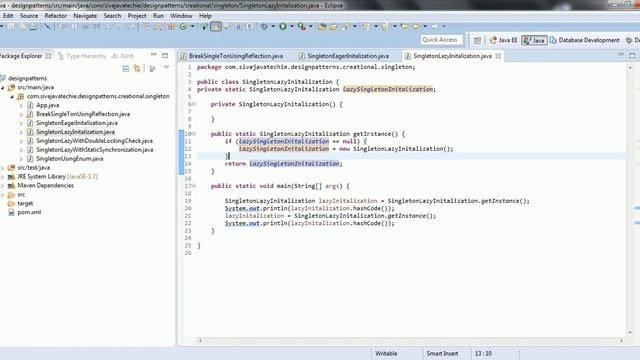Screen dimensions: 640x360
Task: Select SingletonUsingEnum.java file
Action: [x=69, y=159]
